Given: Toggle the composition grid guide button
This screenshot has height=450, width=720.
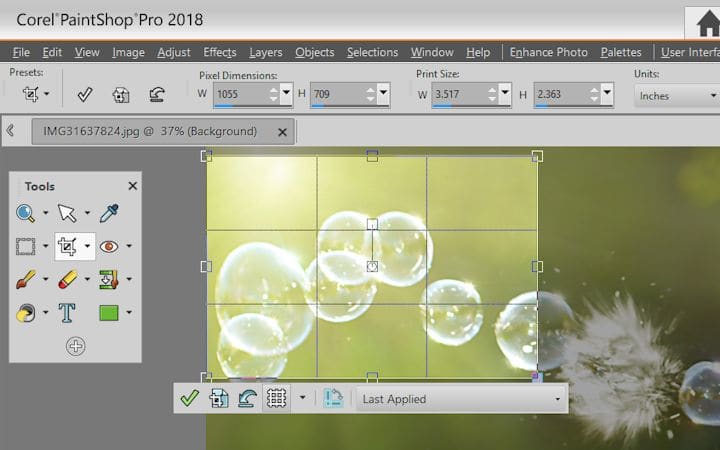Looking at the screenshot, I should click(276, 398).
